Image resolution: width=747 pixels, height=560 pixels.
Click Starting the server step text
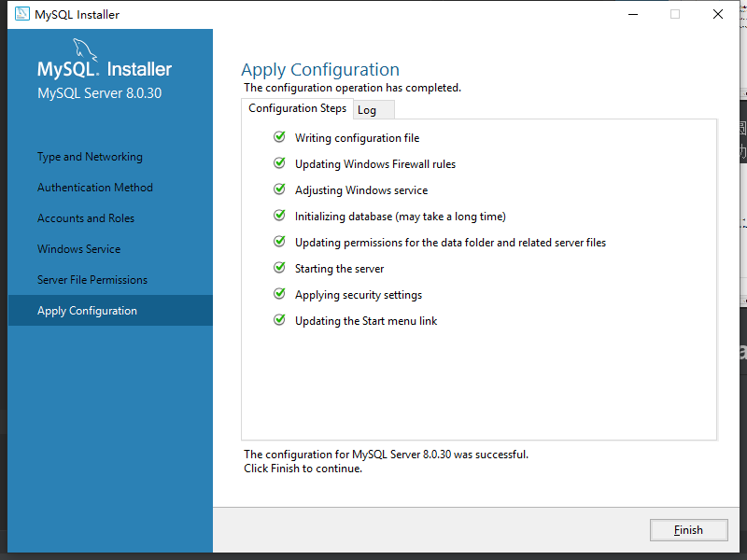[339, 269]
